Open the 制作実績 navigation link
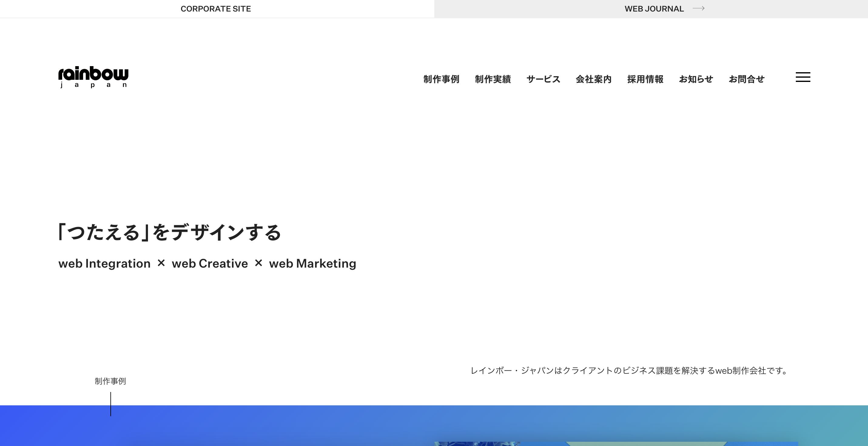 click(x=493, y=79)
